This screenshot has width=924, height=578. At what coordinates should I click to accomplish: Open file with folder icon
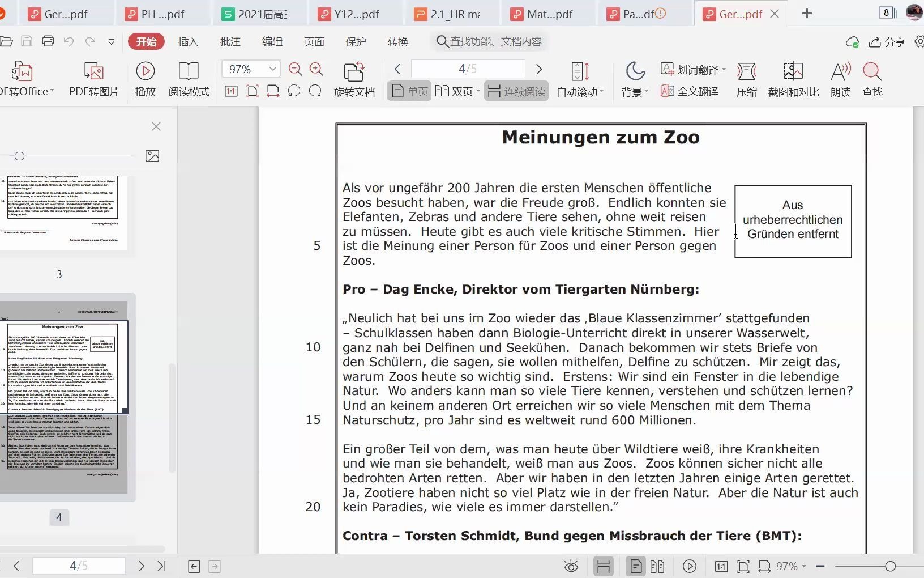click(6, 41)
